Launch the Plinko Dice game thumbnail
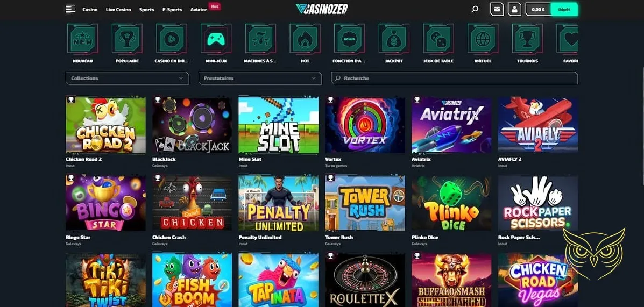The image size is (644, 307). point(451,203)
